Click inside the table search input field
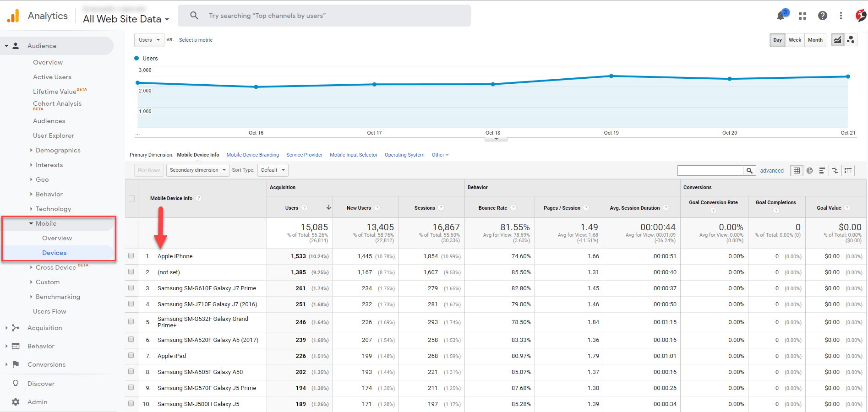 point(710,170)
